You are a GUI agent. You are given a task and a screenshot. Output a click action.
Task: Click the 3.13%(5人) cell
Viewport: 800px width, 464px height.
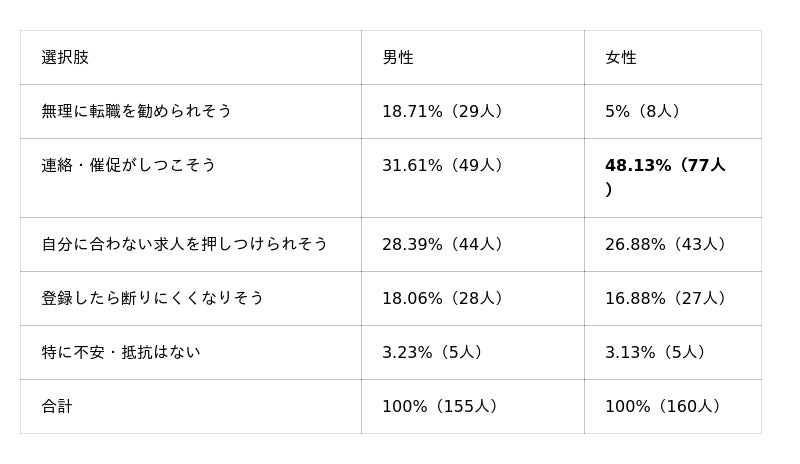pos(673,353)
